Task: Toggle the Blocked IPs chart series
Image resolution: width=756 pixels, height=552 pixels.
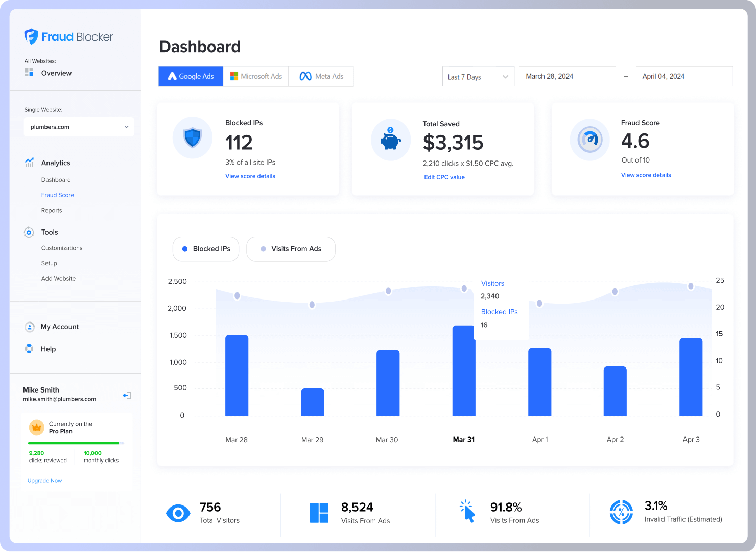Action: [x=206, y=249]
